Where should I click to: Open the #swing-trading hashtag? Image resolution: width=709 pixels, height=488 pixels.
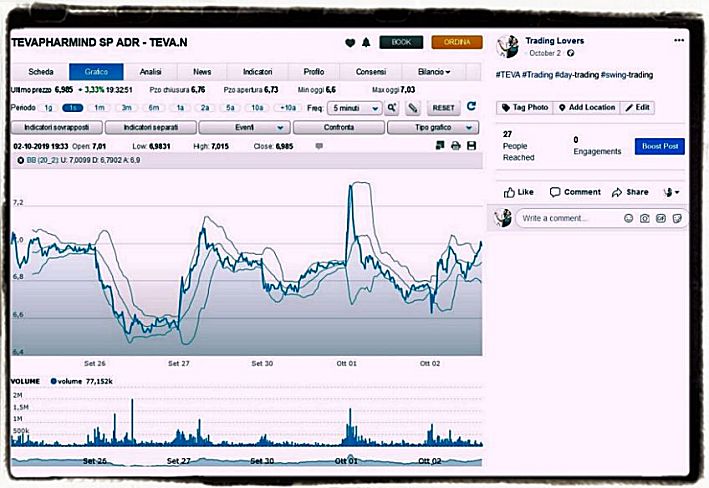[x=627, y=75]
